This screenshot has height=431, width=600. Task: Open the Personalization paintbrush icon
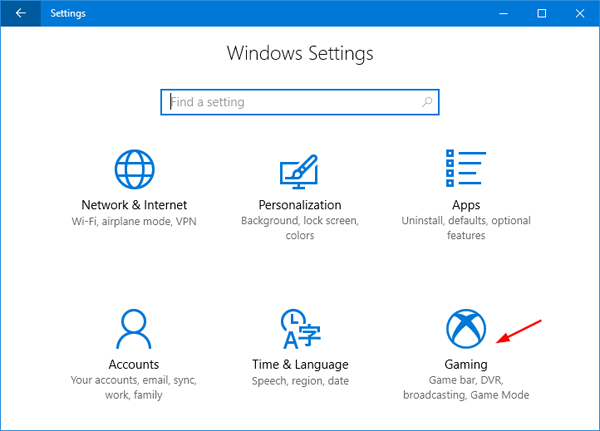[299, 171]
